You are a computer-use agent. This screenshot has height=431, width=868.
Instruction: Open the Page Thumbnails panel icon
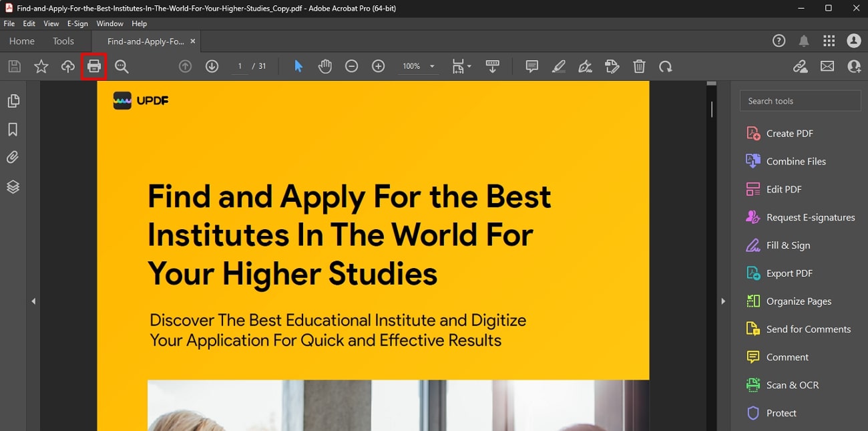(13, 101)
